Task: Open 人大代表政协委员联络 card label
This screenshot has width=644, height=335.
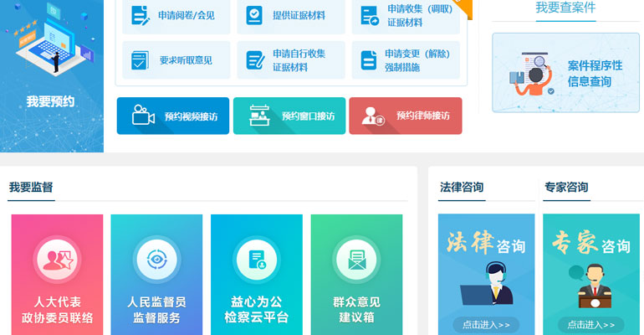Action: 58,310
